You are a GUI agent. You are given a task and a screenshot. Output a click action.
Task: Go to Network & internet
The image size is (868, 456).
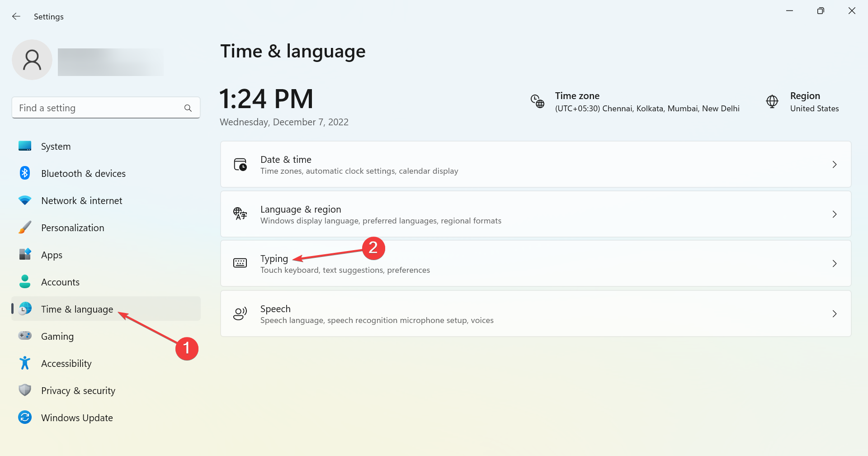point(106,200)
